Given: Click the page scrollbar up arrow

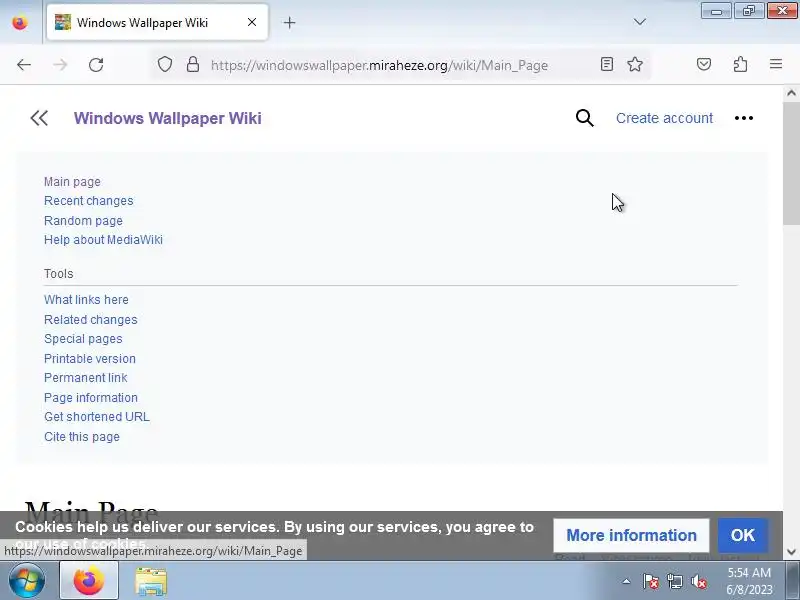Looking at the screenshot, I should [x=791, y=93].
